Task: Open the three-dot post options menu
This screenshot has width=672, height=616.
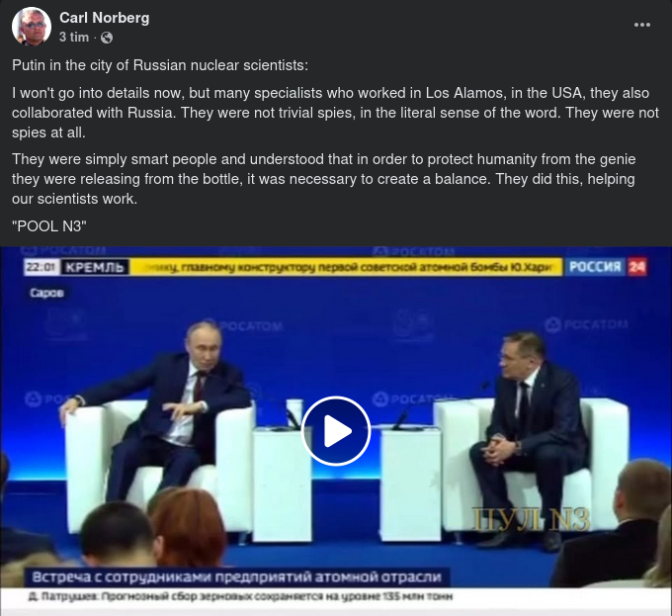Action: [x=642, y=25]
